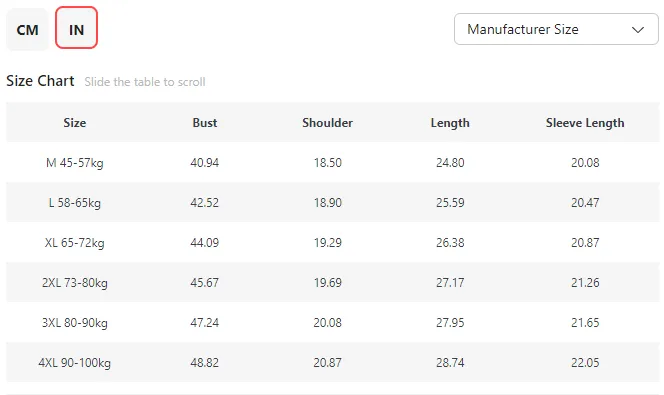
Task: Select the 4XL 90-100kg size row
Action: tap(332, 362)
